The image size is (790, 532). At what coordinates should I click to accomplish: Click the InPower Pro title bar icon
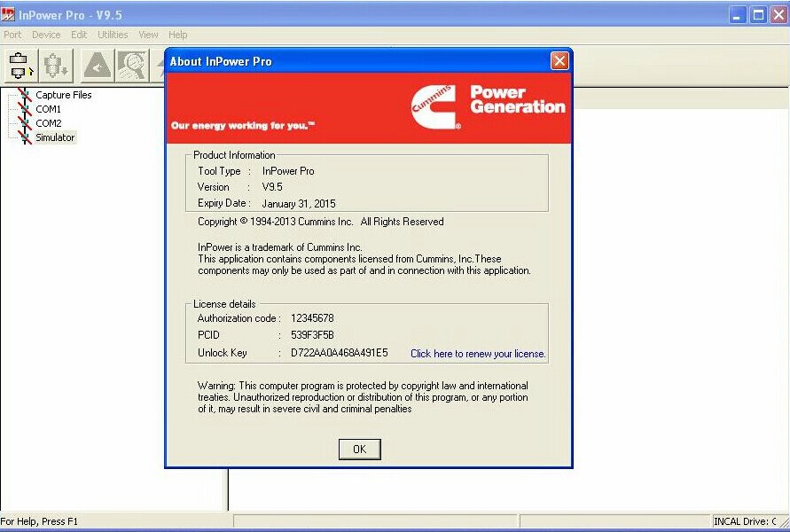[x=9, y=14]
